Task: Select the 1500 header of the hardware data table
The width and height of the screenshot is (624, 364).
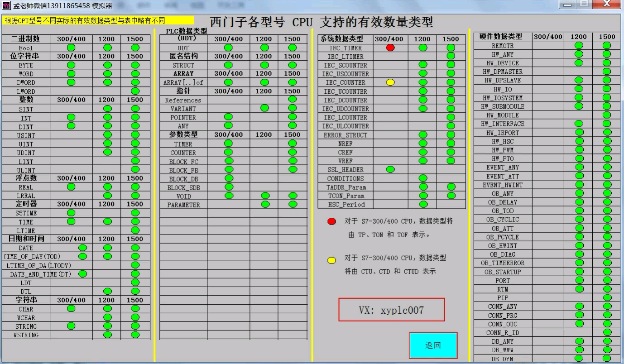Action: pos(607,37)
